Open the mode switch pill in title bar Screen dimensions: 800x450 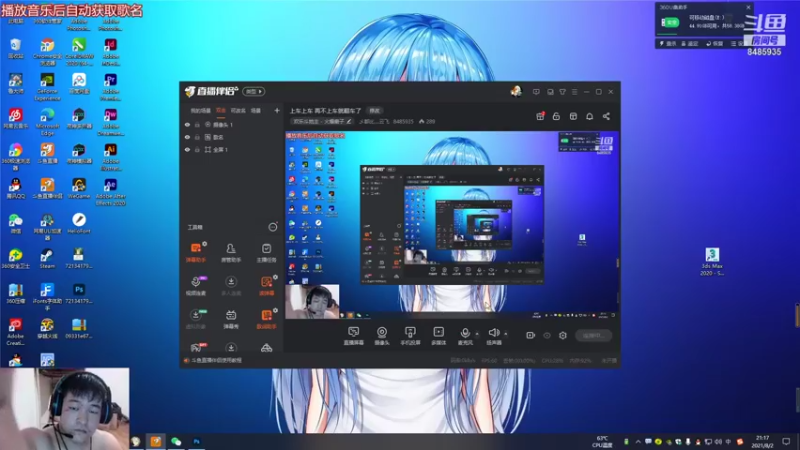click(x=254, y=91)
